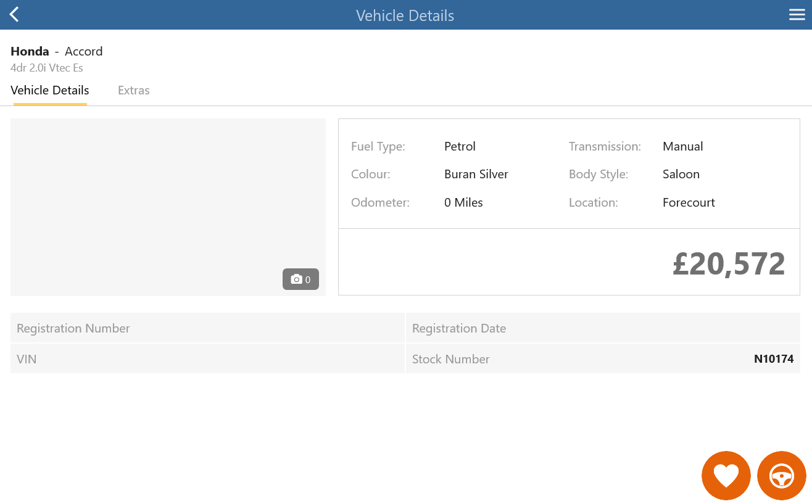Select the Registration Date field
The width and height of the screenshot is (812, 504).
pyautogui.click(x=603, y=328)
